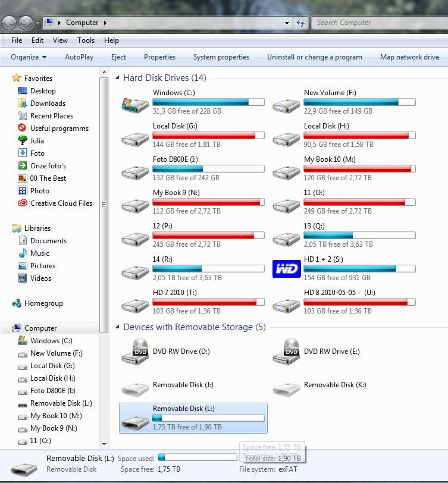
Task: Click the Space used bar in details pane
Action: click(x=198, y=457)
